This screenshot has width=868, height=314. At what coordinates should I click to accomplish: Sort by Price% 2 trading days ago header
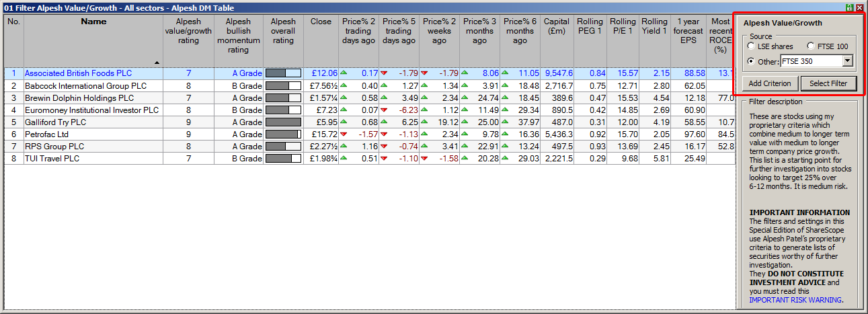(358, 40)
